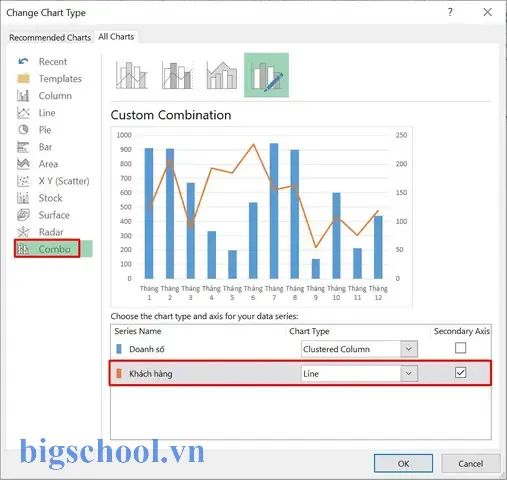507x480 pixels.
Task: Choose the Line chart icon
Action: 23,113
